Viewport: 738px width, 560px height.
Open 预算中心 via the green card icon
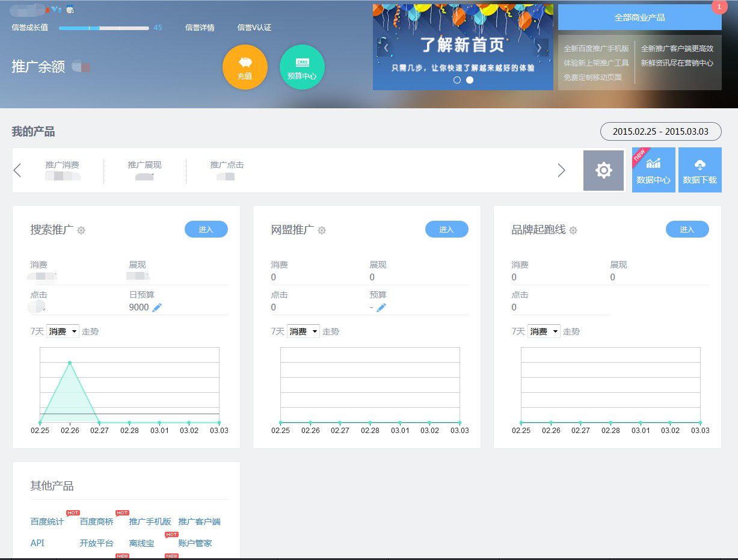pos(302,67)
